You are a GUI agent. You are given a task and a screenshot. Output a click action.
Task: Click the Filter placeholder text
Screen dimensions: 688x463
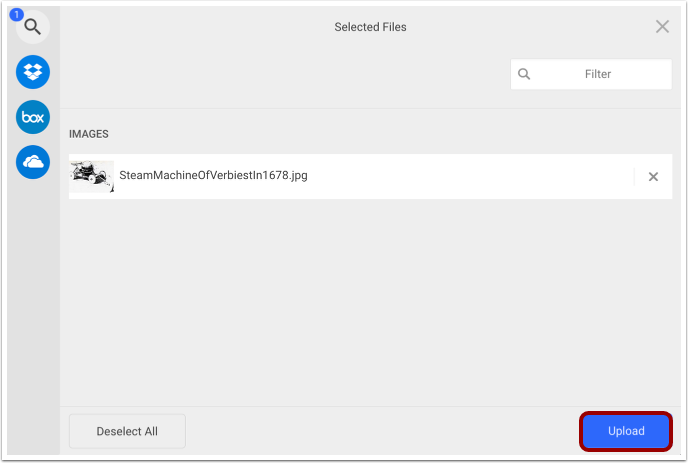click(x=598, y=74)
